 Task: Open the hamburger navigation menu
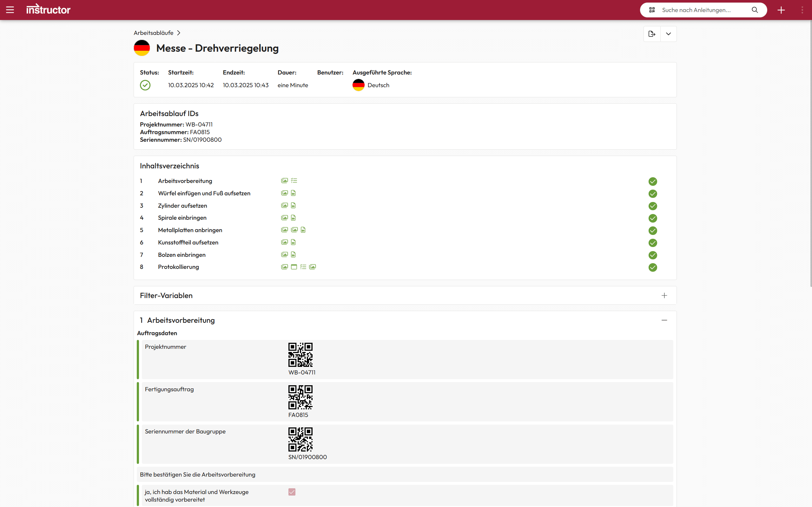10,10
